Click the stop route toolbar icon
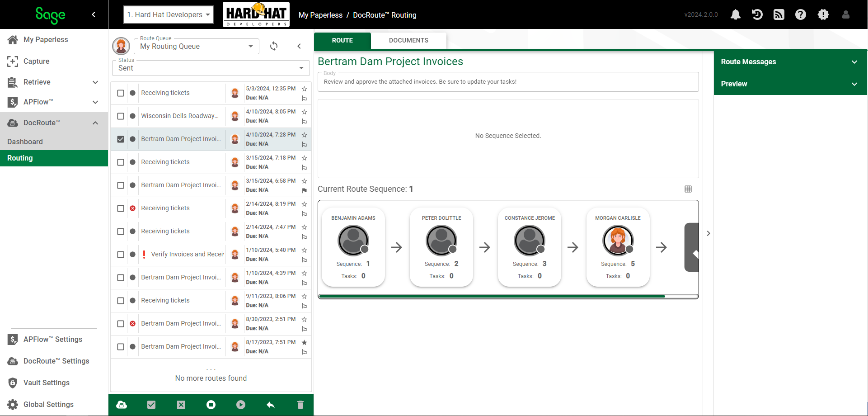 tap(211, 405)
